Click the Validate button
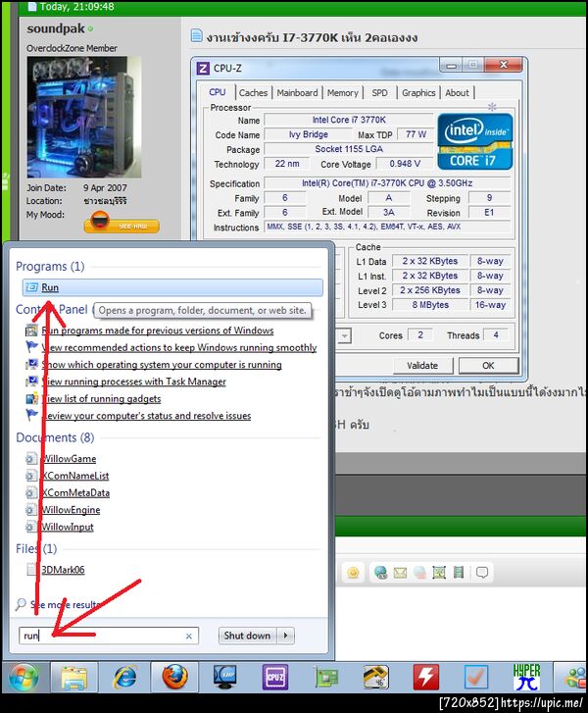588x713 pixels. tap(422, 366)
